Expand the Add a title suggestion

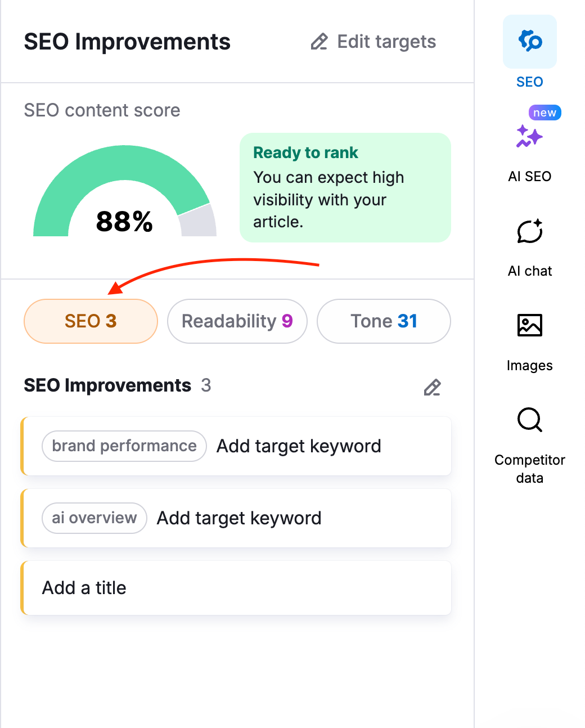[x=236, y=587]
